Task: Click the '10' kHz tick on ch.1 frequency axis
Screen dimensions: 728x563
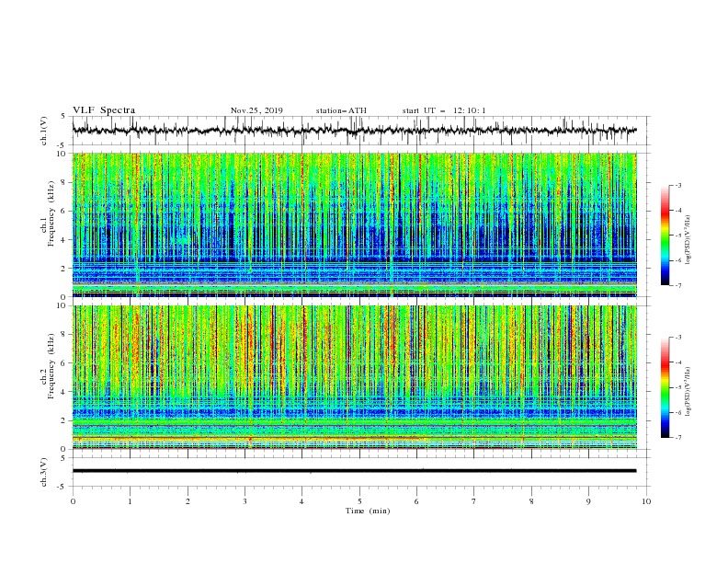Action: click(x=63, y=154)
